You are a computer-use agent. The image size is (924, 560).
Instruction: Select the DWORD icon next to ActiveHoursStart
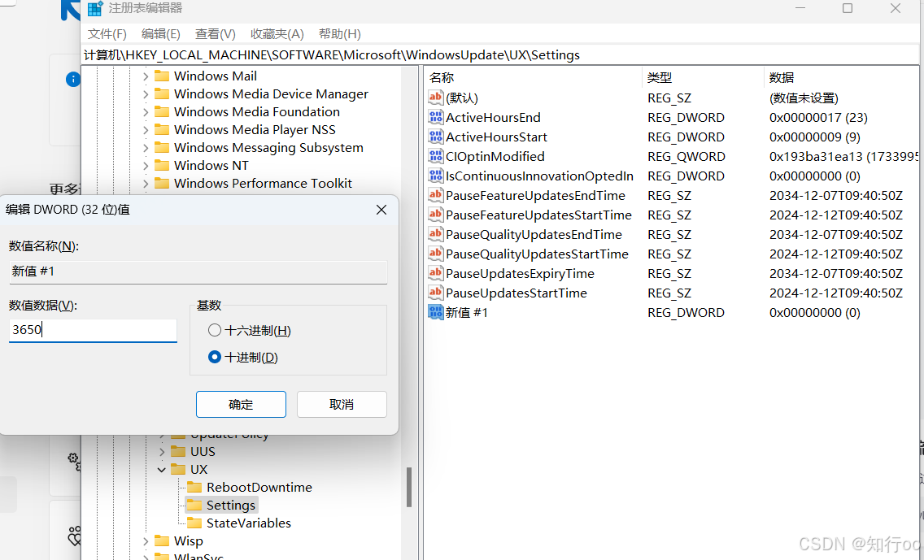point(435,137)
